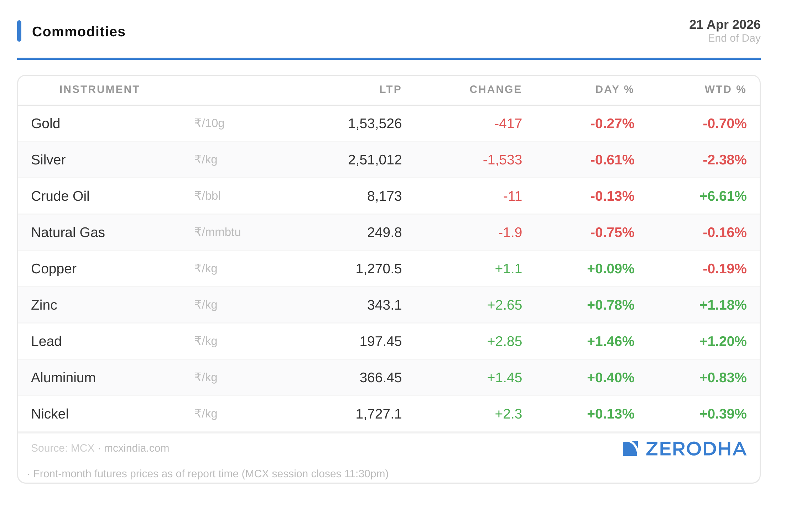Click the DAY % column header
Screen dimensions: 812x505
[614, 89]
